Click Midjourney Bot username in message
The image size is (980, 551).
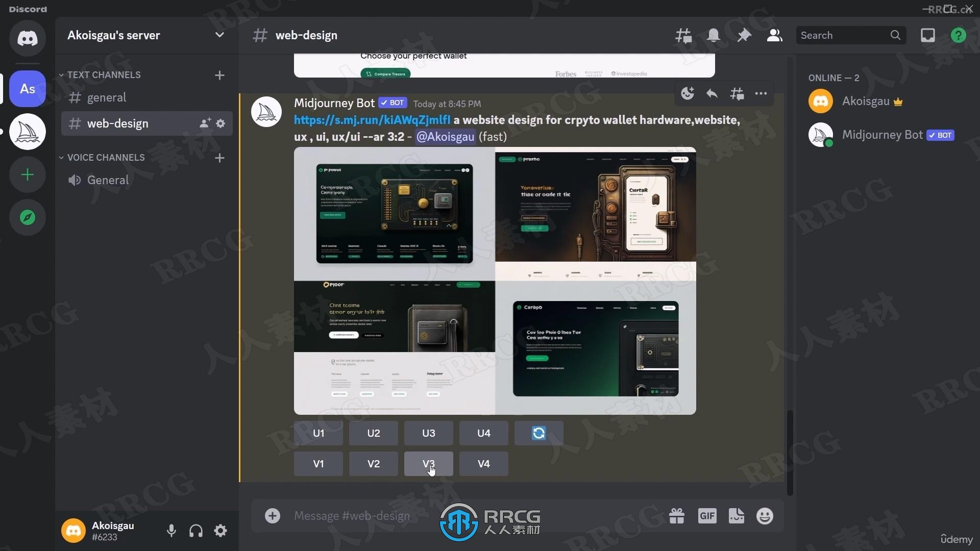334,103
